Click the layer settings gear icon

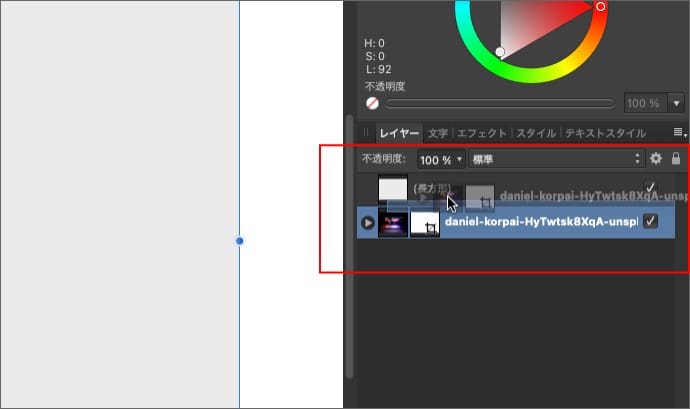pyautogui.click(x=656, y=159)
